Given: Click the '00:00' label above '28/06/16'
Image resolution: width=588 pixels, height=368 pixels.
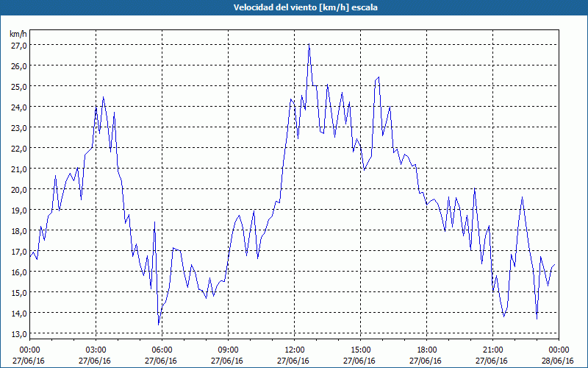Looking at the screenshot, I should point(559,350).
